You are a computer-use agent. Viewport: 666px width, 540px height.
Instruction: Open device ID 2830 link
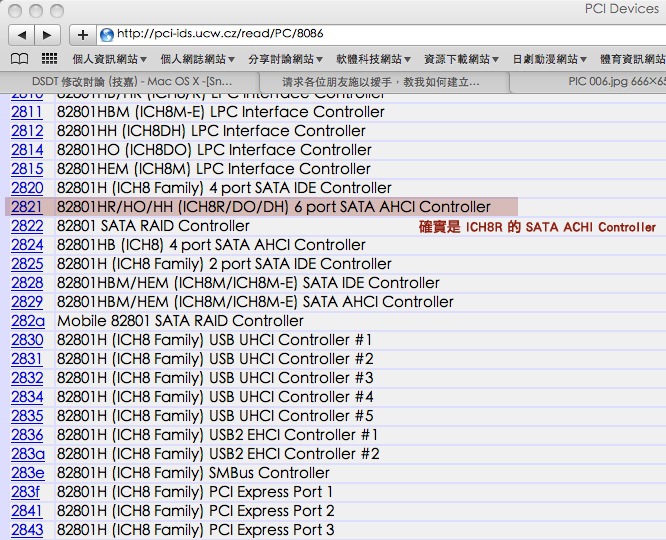point(27,340)
